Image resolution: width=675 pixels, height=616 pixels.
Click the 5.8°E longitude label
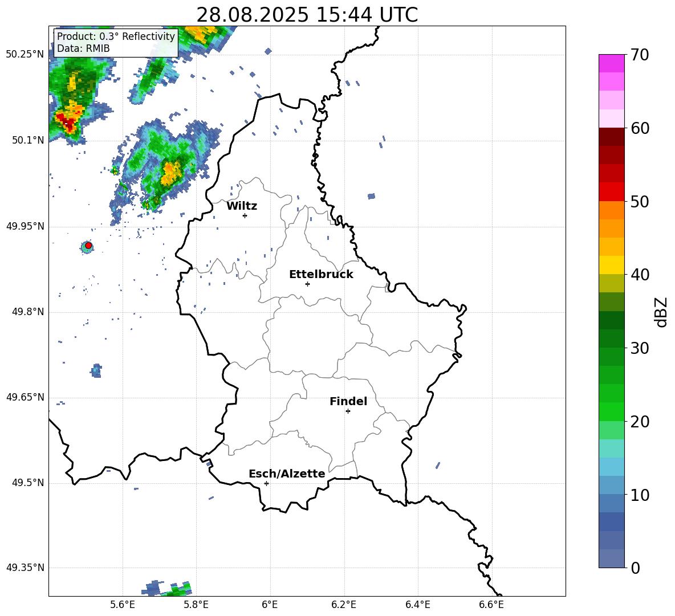196,605
